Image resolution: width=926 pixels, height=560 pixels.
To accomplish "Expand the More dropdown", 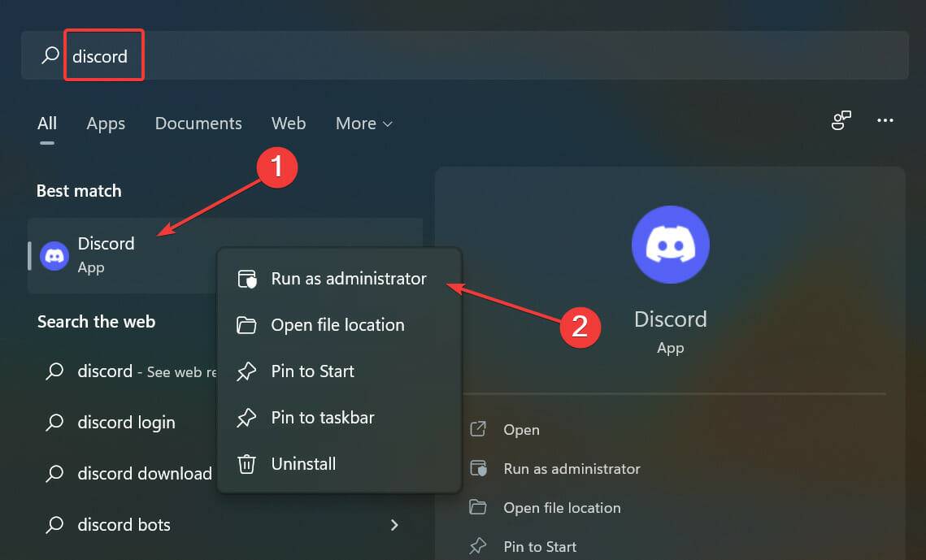I will [363, 124].
